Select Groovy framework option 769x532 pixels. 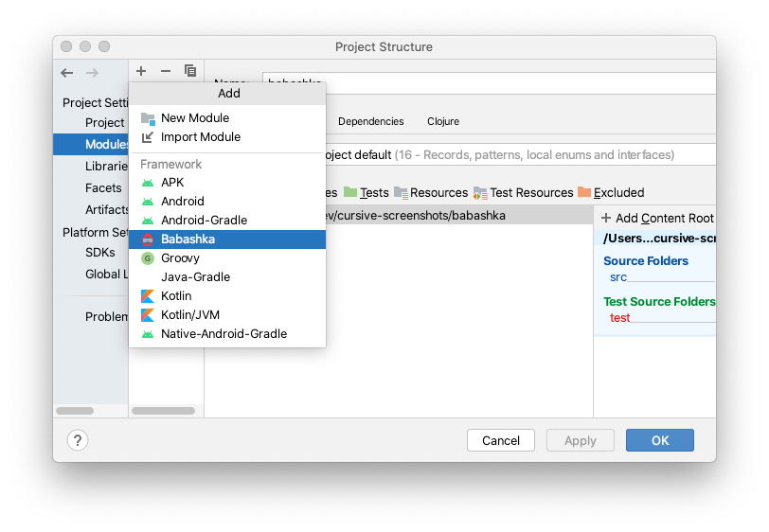tap(227, 258)
